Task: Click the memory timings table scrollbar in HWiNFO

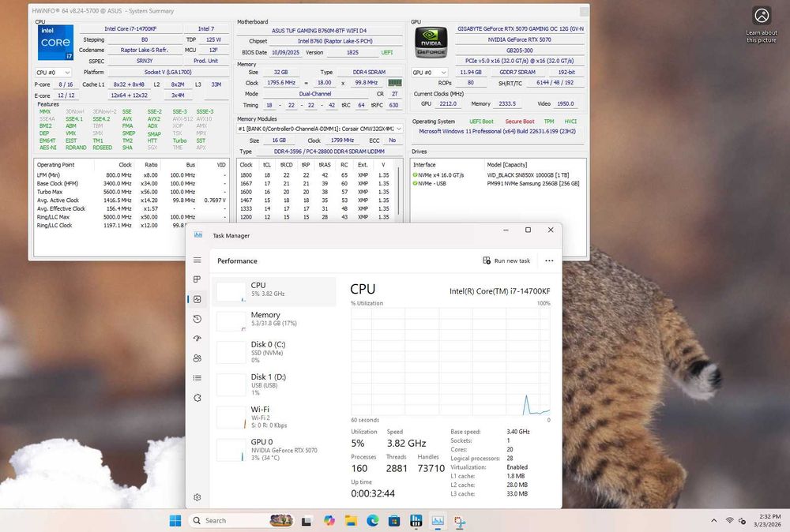Action: (398, 190)
